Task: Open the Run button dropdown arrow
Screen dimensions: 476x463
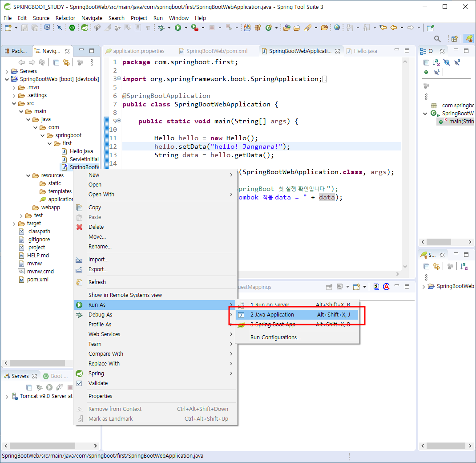Action: point(186,28)
